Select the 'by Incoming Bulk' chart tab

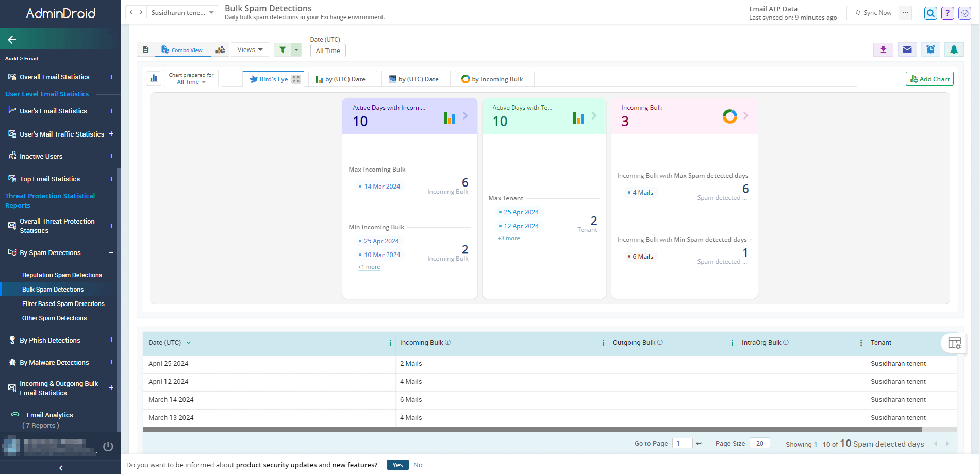point(493,79)
